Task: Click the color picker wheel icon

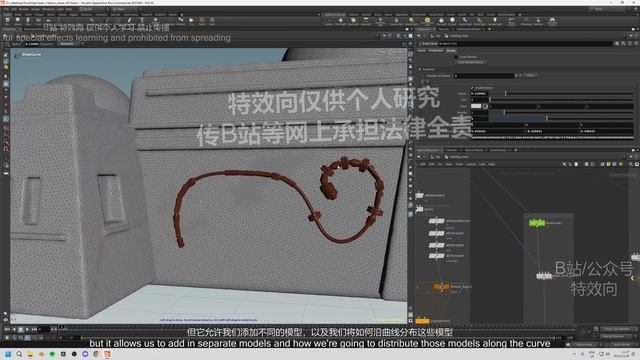Action: (485, 106)
